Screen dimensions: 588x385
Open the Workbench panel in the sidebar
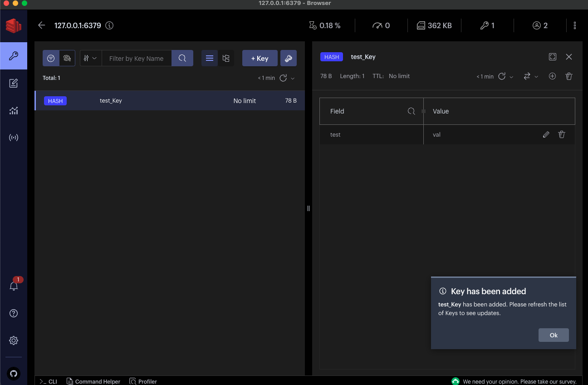click(14, 83)
